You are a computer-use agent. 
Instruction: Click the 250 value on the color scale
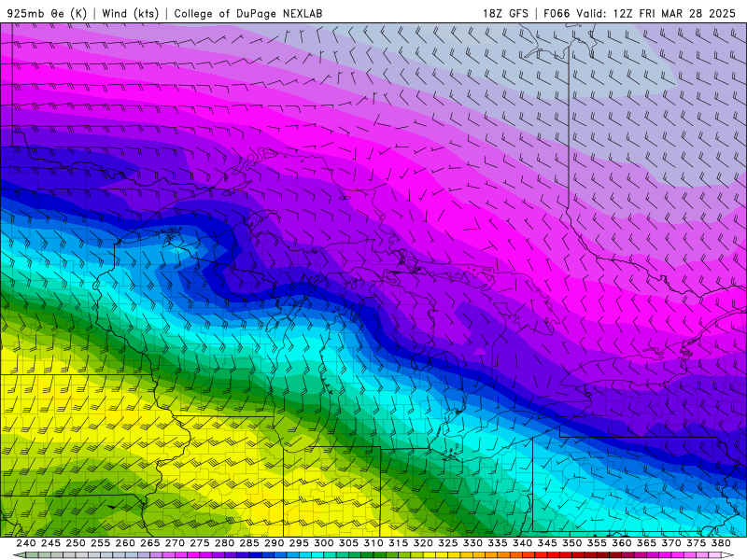pyautogui.click(x=76, y=543)
